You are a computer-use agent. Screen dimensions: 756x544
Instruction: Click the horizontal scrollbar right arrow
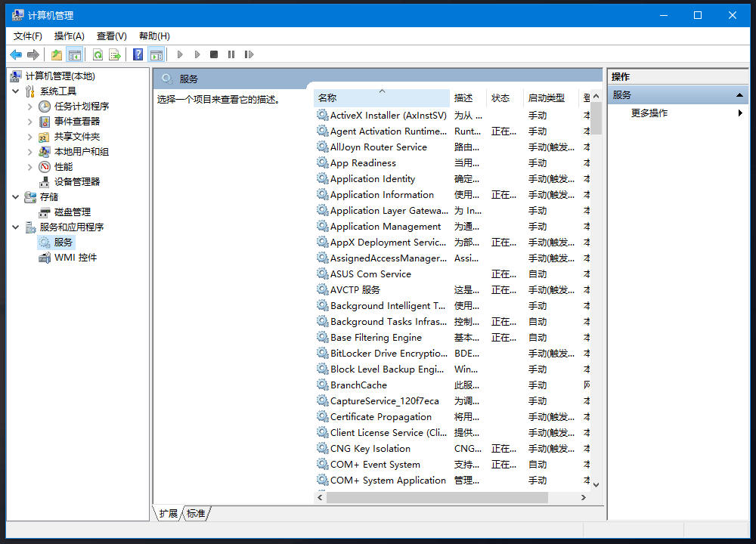coord(584,497)
